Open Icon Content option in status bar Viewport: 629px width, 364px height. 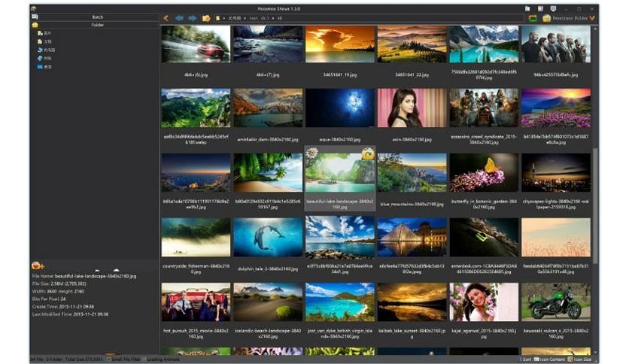(x=549, y=359)
